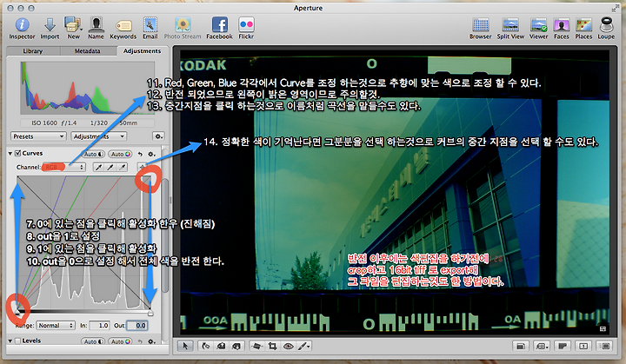This screenshot has width=626, height=364.
Task: Open the Range Normal pop-up menu
Action: tap(56, 326)
